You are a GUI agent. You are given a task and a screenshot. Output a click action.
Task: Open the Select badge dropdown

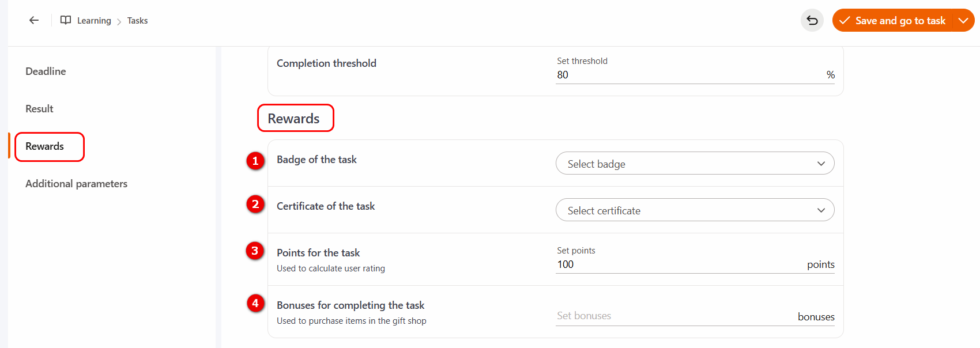click(x=695, y=164)
